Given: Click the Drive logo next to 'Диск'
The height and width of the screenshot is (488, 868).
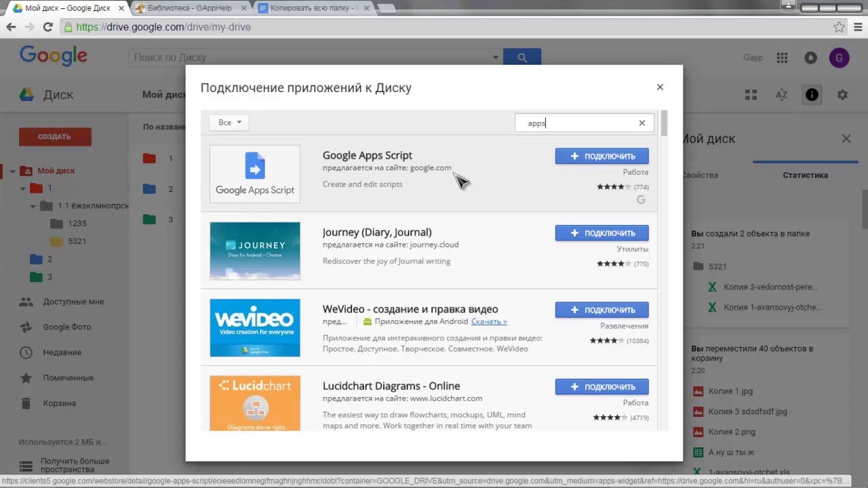Looking at the screenshot, I should tap(26, 95).
